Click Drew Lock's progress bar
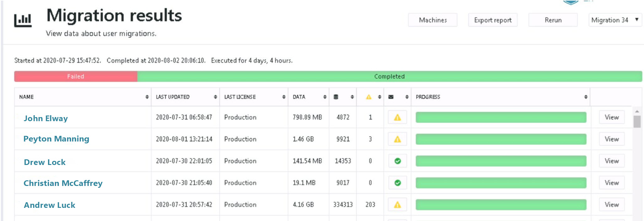This screenshot has height=221, width=644. click(x=501, y=161)
